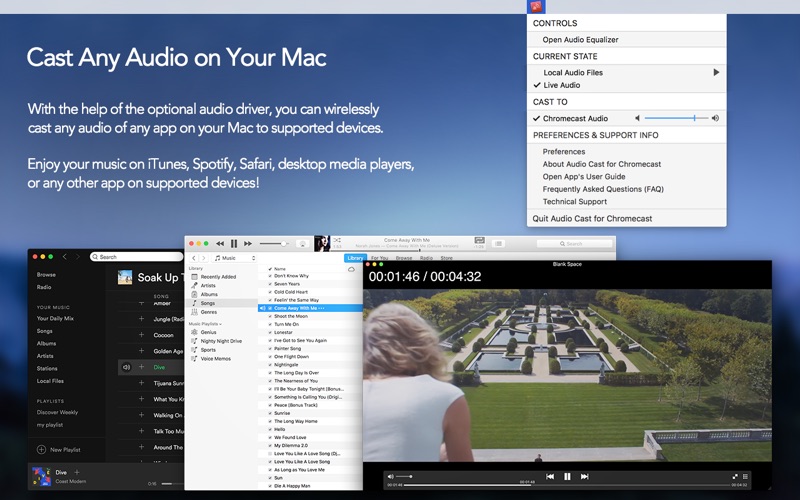
Task: Open Your Daily Mix in Spotify
Action: pos(55,318)
